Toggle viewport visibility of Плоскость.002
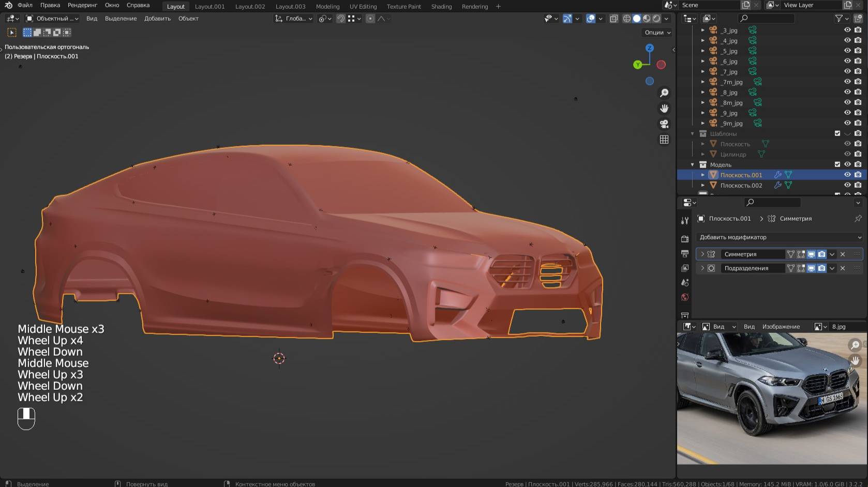The image size is (868, 487). [x=847, y=185]
